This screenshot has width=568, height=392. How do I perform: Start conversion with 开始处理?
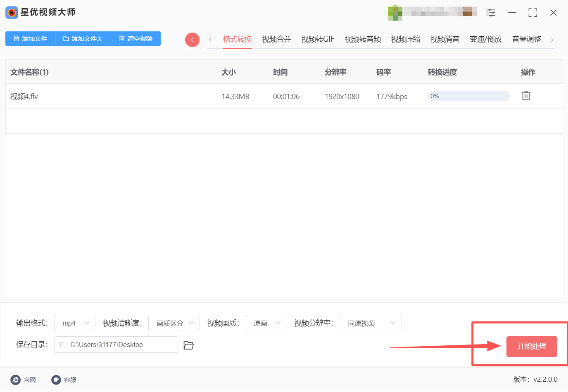532,347
